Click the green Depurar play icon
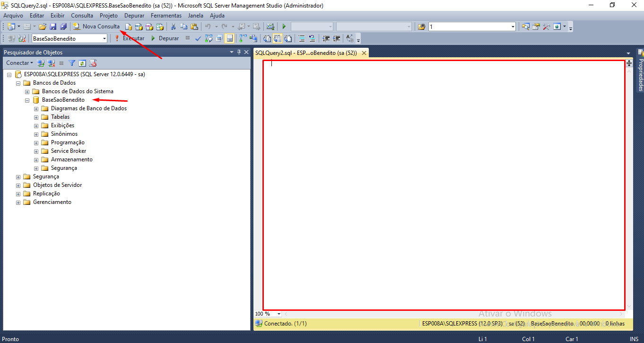Image resolution: width=644 pixels, height=343 pixels. pos(153,38)
